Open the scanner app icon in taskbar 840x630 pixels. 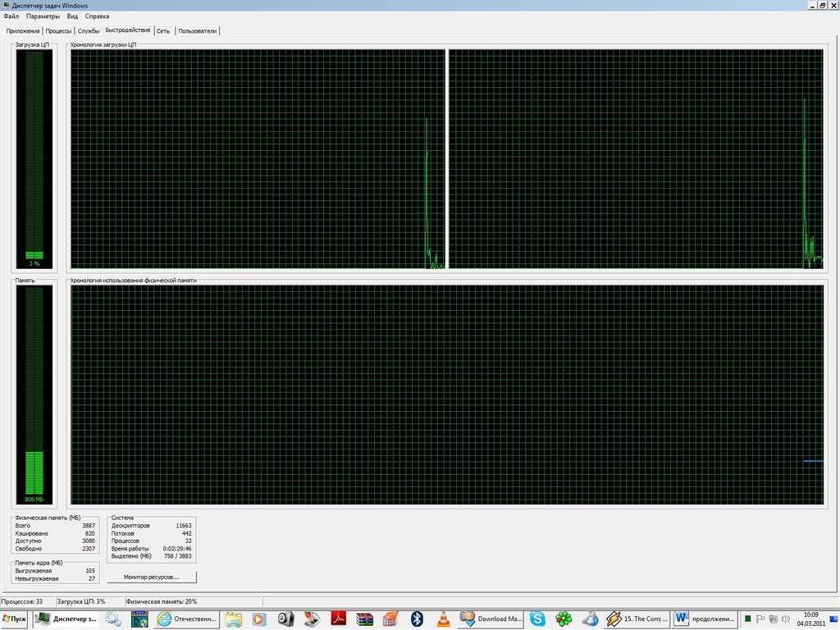(x=312, y=619)
